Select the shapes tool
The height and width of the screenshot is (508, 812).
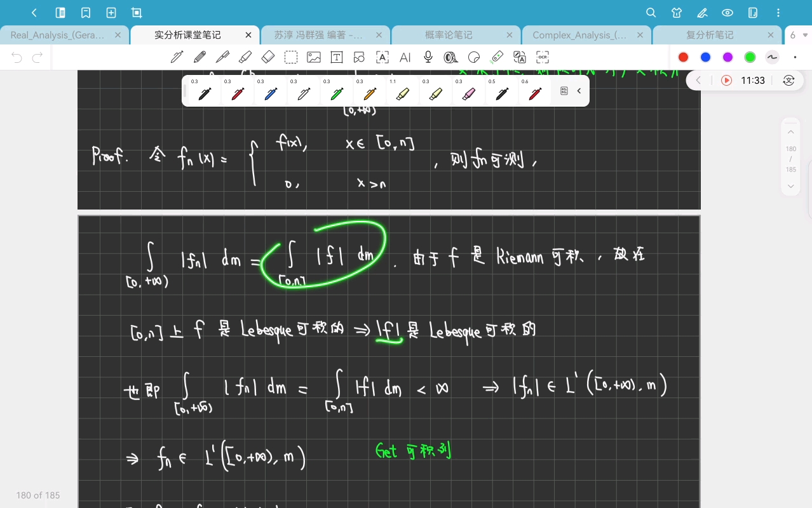(360, 57)
